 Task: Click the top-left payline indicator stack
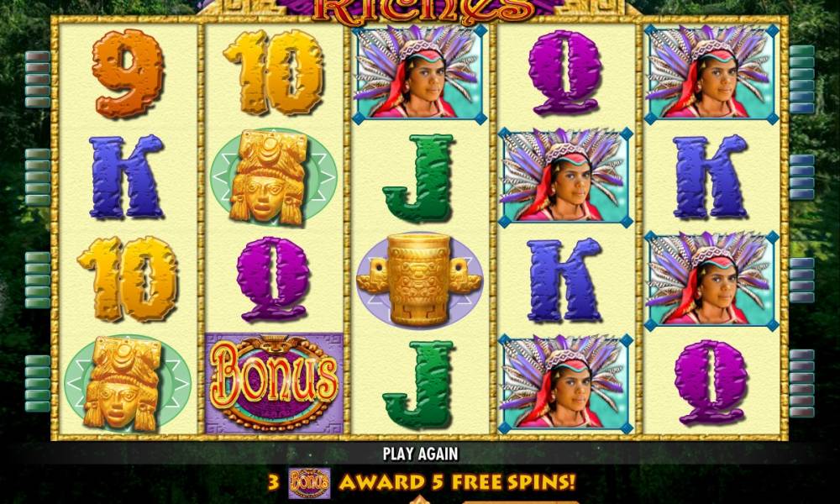(38, 79)
